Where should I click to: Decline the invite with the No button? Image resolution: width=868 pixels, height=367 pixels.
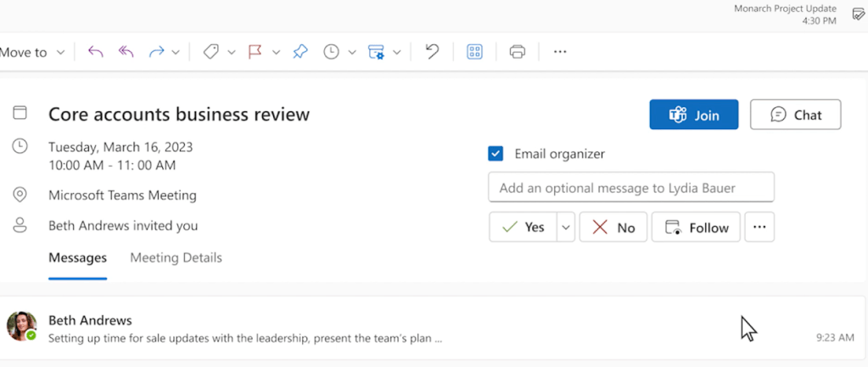point(613,228)
